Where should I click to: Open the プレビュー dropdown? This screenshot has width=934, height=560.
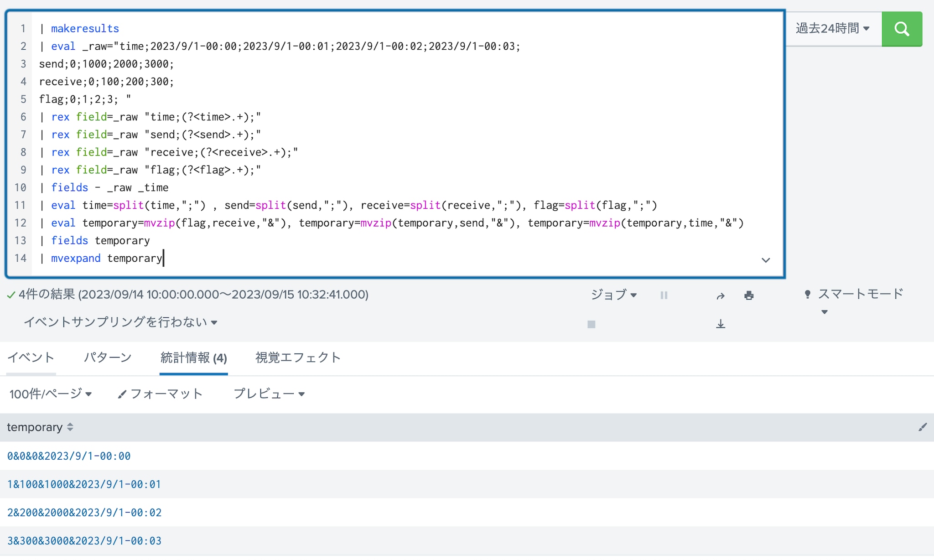click(269, 394)
